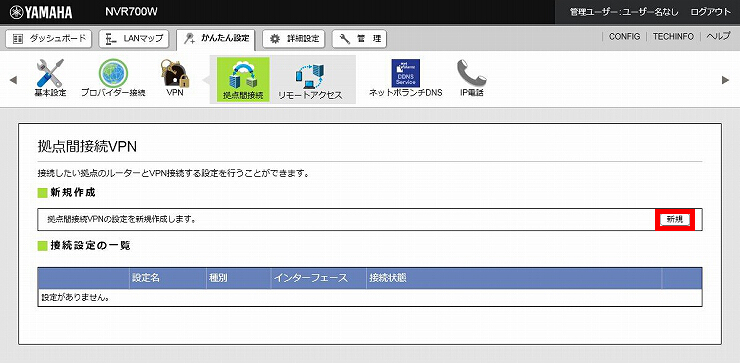740x363 pixels.
Task: Open the ネットボランチDNS icon
Action: click(x=405, y=78)
